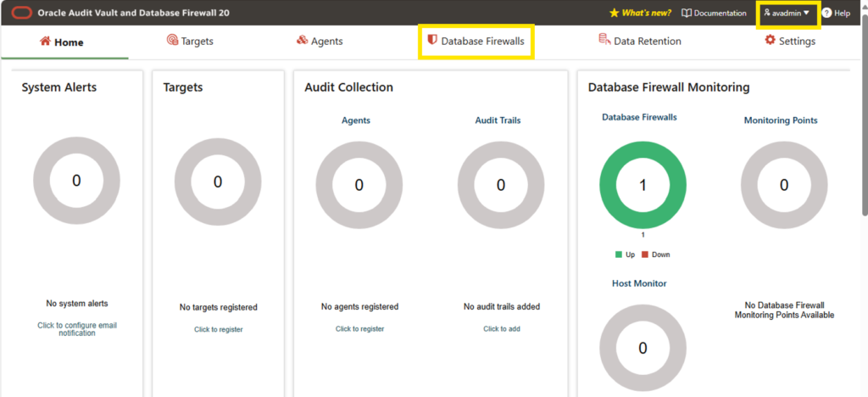This screenshot has width=868, height=397.
Task: Open the Documentation book icon
Action: point(687,13)
